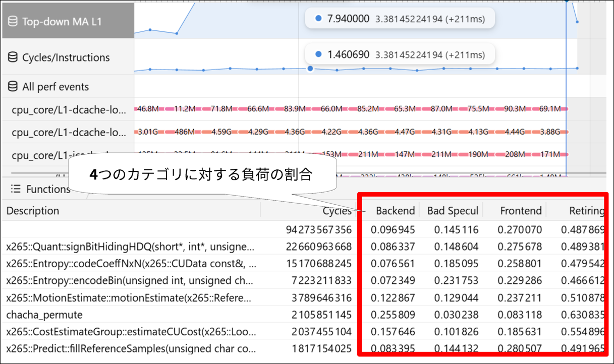614x364 pixels.
Task: Click the 153M event segment
Action: coord(331,154)
